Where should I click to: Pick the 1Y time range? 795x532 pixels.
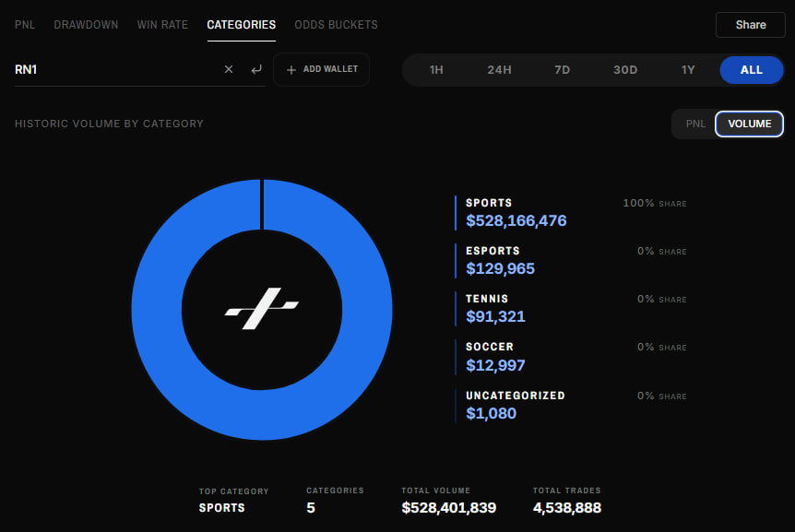pos(688,70)
